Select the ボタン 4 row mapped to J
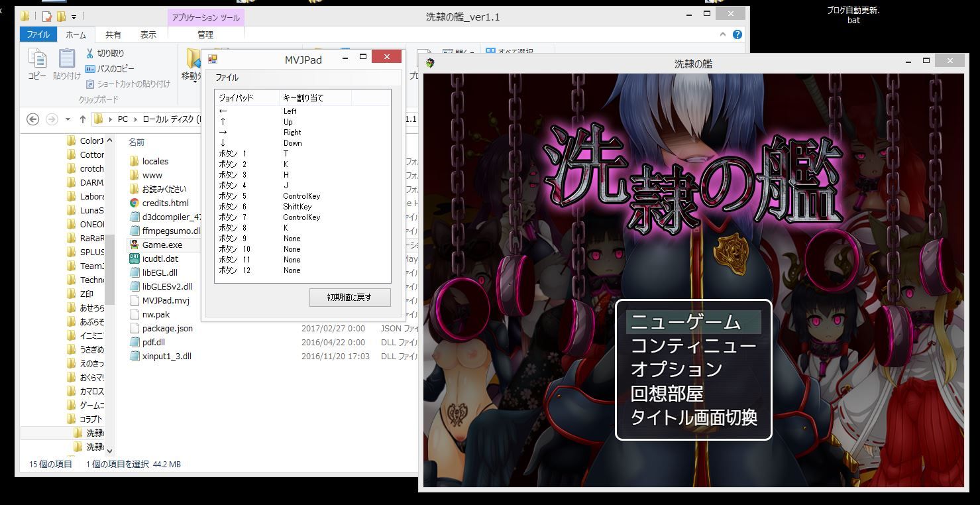 (302, 186)
